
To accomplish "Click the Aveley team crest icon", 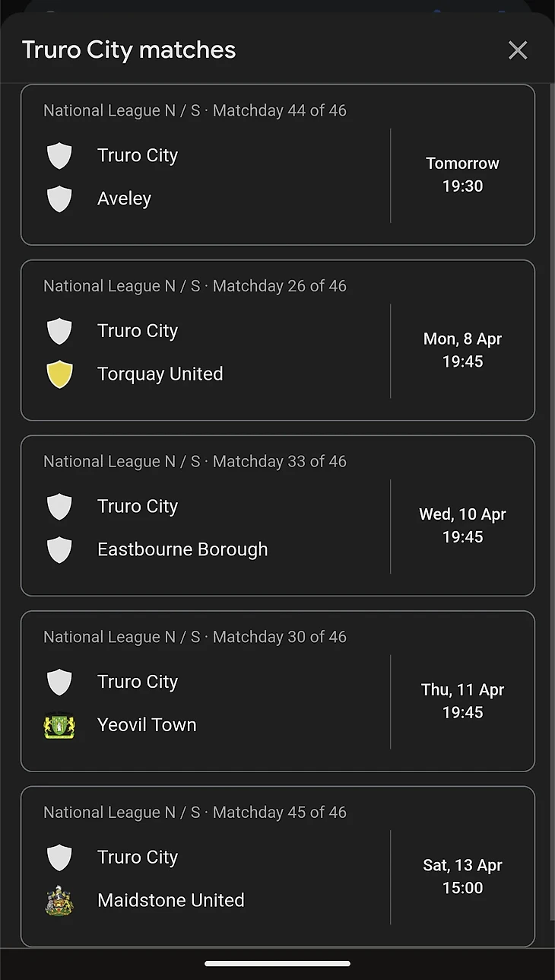I will tap(59, 199).
